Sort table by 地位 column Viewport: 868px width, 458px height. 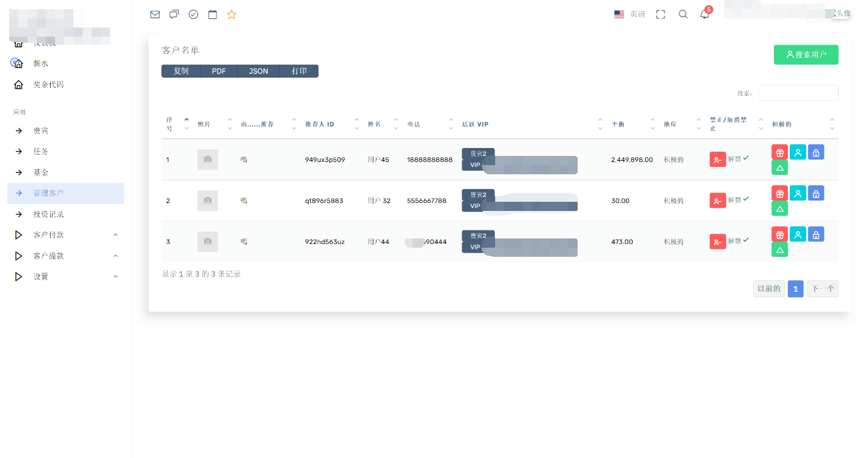[x=682, y=124]
